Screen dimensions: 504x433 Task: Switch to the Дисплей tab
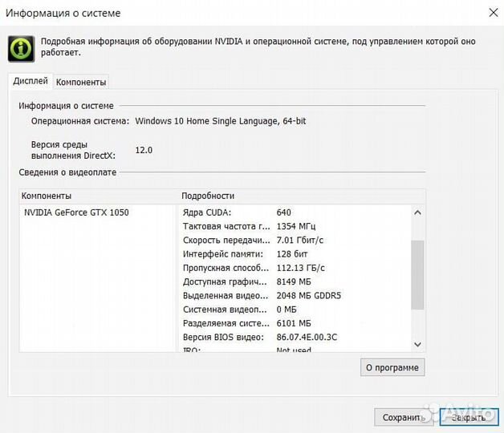coord(30,81)
